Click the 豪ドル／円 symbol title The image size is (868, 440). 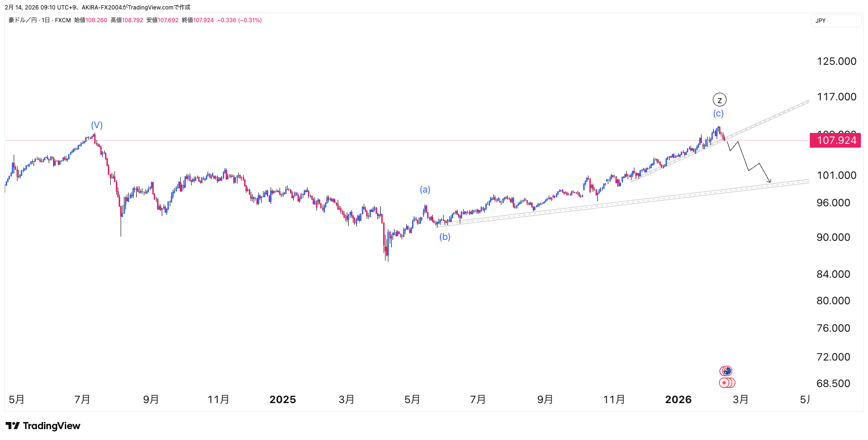tap(23, 20)
